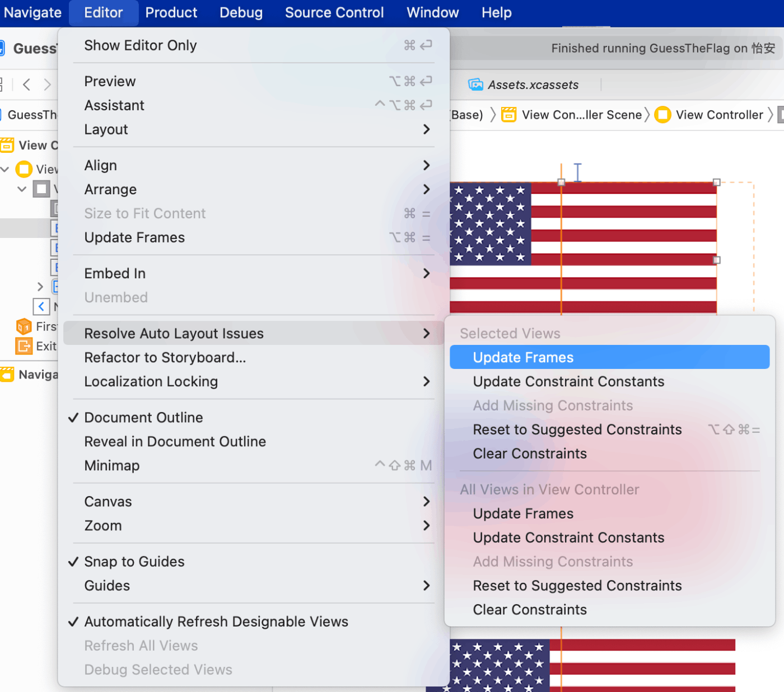Toggle Document Outline checkmark
Image resolution: width=784 pixels, height=692 pixels.
coord(254,417)
